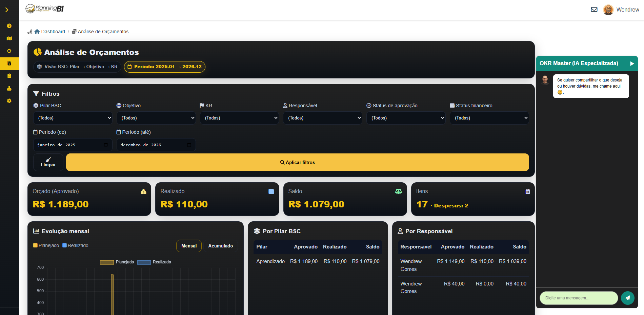This screenshot has height=315, width=644.
Task: Click the crosshair target icon in sidebar
Action: click(9, 51)
